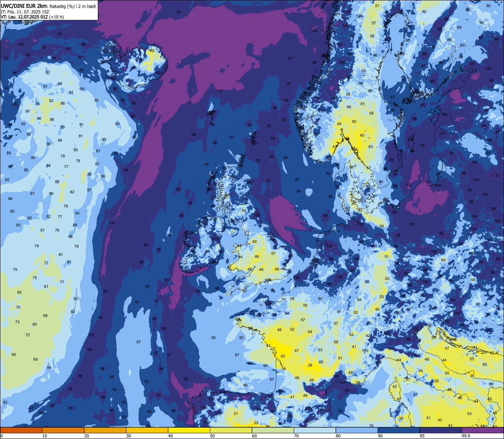Click the sky blue 80–90 legend swatch
This screenshot has width=504, height=439.
pos(357,430)
